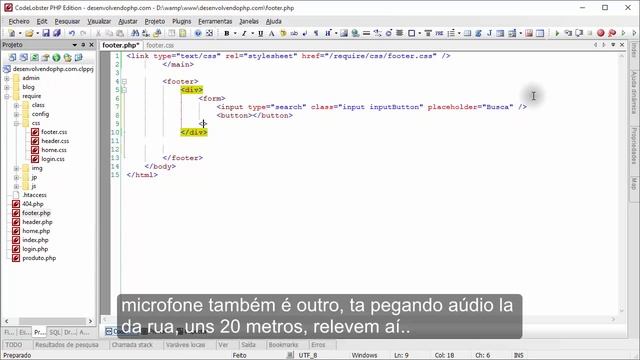Open the Resultados de pesquisa tab
The width and height of the screenshot is (640, 360).
click(x=67, y=345)
